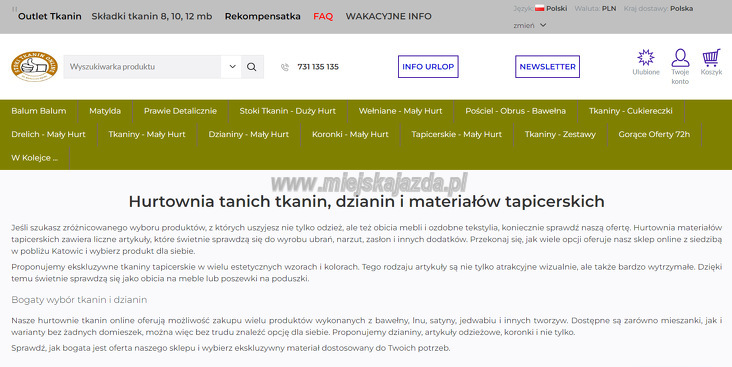732x367 pixels.
Task: Expand the search category dropdown arrow
Action: pos(232,67)
